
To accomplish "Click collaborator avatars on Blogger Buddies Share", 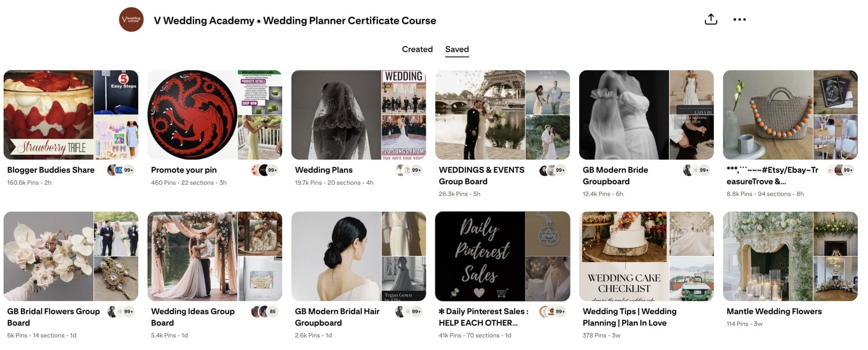I will click(121, 170).
